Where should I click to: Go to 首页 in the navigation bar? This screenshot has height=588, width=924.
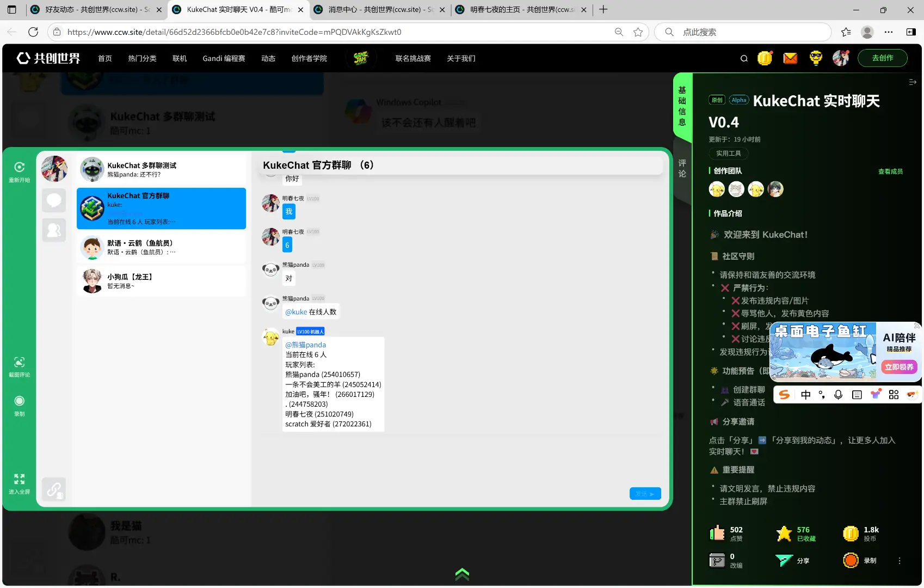pyautogui.click(x=105, y=58)
